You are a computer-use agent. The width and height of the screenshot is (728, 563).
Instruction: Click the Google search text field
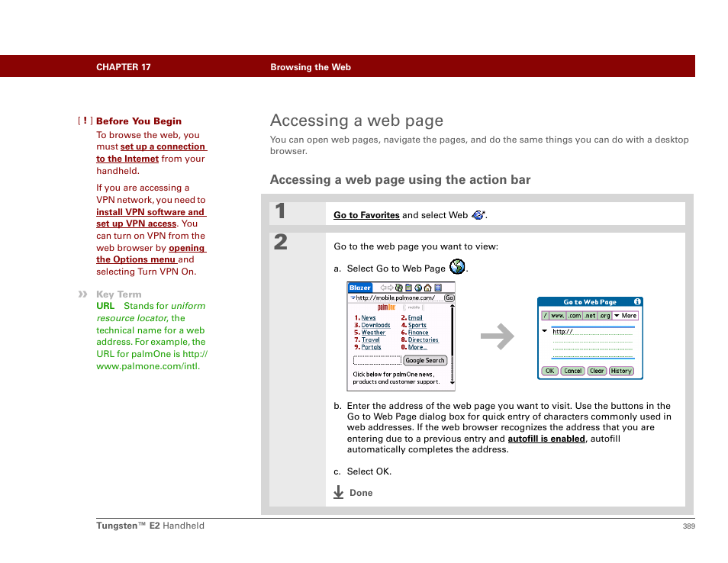[377, 360]
